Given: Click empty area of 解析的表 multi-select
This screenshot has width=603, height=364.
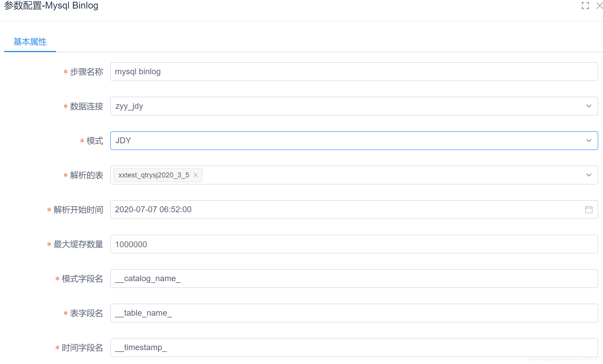Looking at the screenshot, I should click(x=383, y=175).
